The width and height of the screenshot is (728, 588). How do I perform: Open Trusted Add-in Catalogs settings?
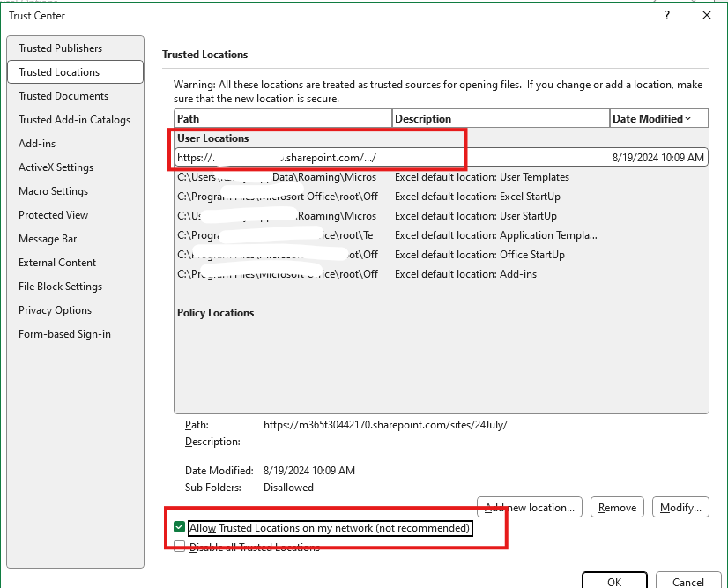click(x=74, y=120)
